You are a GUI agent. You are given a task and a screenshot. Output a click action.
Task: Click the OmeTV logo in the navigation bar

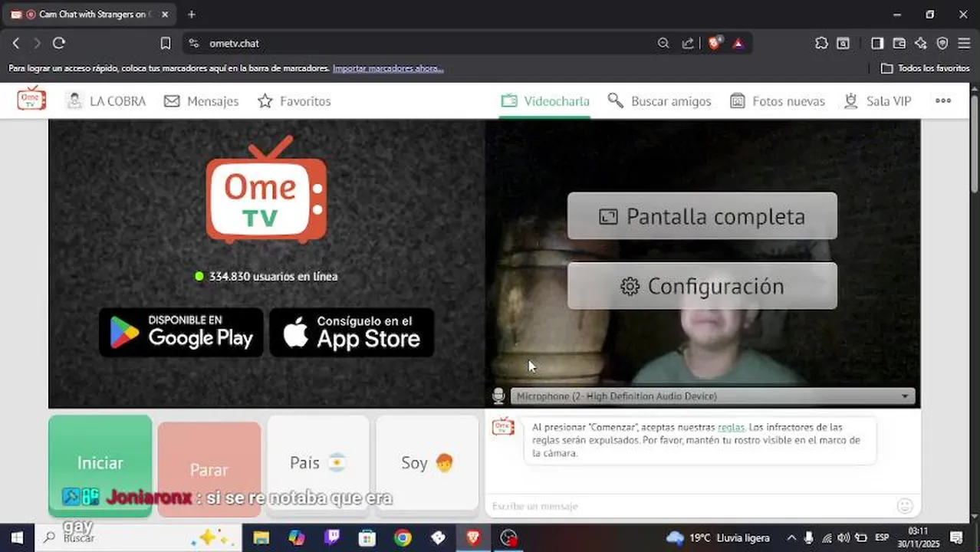31,99
